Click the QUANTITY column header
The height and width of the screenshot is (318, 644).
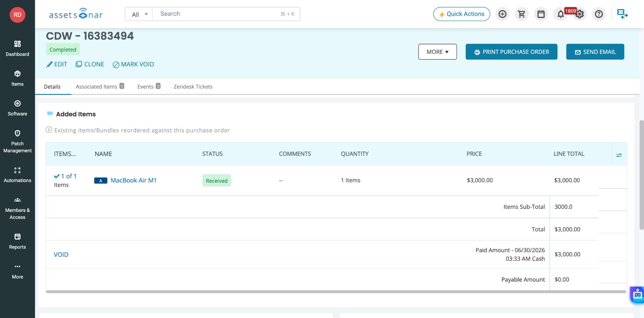[355, 154]
